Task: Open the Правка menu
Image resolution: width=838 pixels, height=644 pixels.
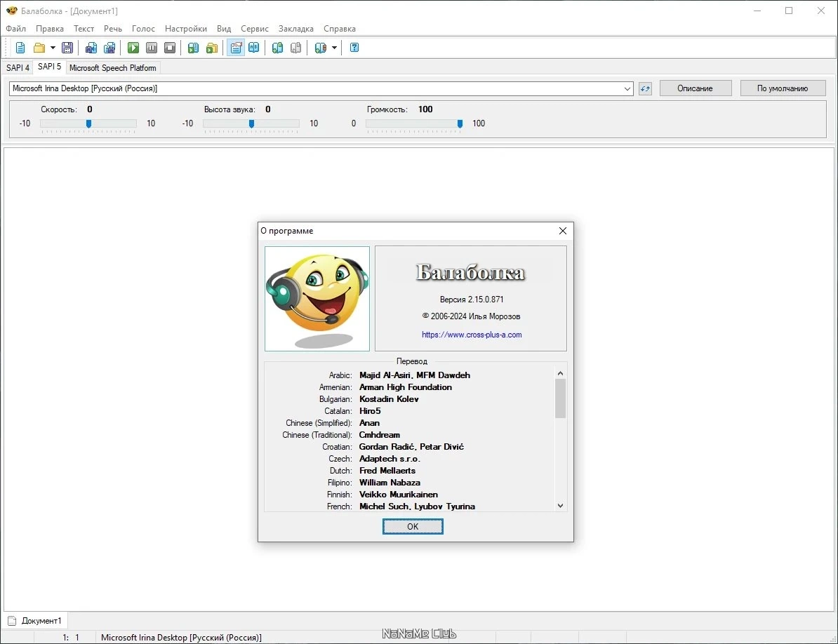Action: tap(50, 29)
